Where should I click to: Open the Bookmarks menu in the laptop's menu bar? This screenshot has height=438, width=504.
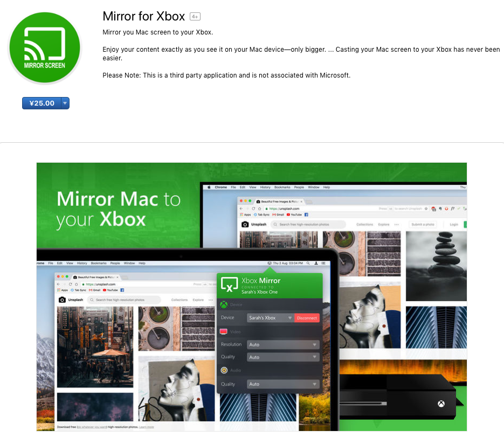pyautogui.click(x=99, y=263)
